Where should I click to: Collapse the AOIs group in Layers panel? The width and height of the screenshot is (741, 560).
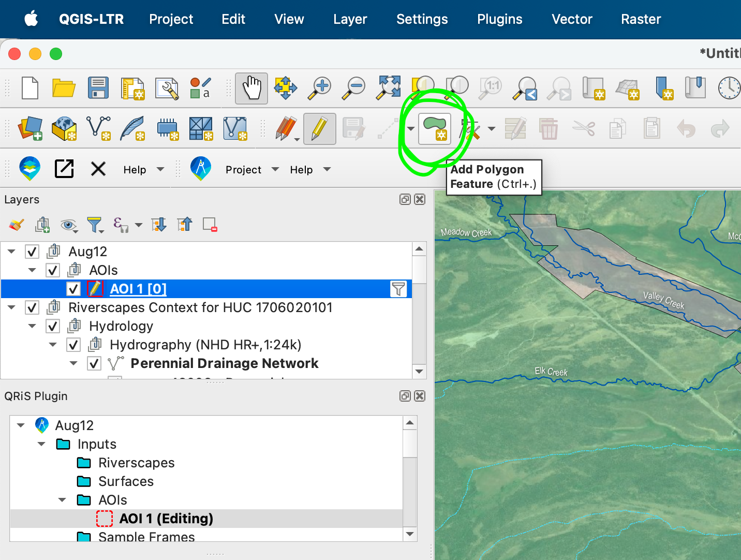[x=32, y=270]
